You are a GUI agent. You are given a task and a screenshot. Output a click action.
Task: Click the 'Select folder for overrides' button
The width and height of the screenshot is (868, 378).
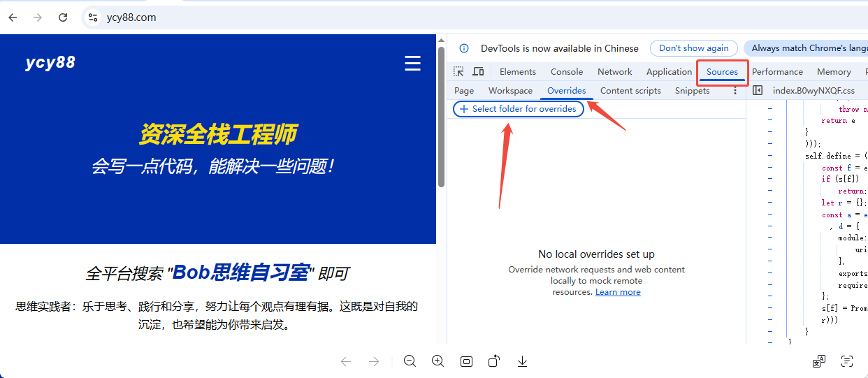(518, 109)
